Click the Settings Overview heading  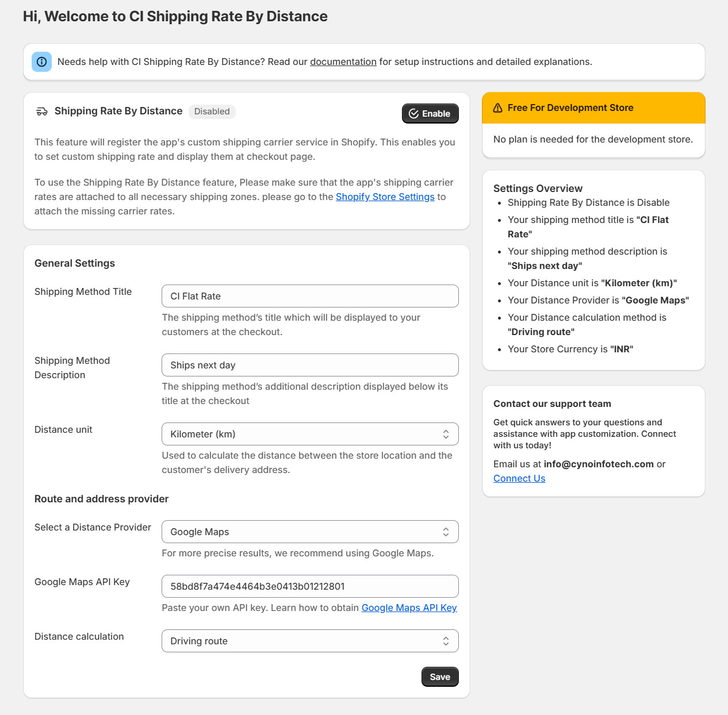[x=538, y=189]
